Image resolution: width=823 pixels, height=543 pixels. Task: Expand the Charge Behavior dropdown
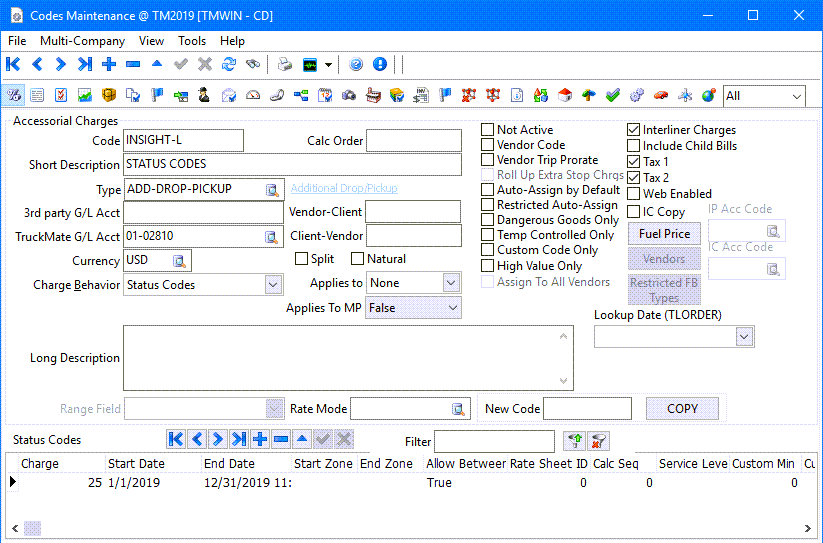tap(273, 285)
